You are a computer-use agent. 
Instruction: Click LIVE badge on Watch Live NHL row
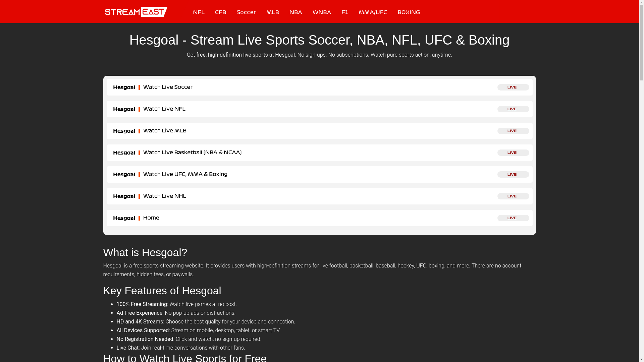(x=513, y=196)
